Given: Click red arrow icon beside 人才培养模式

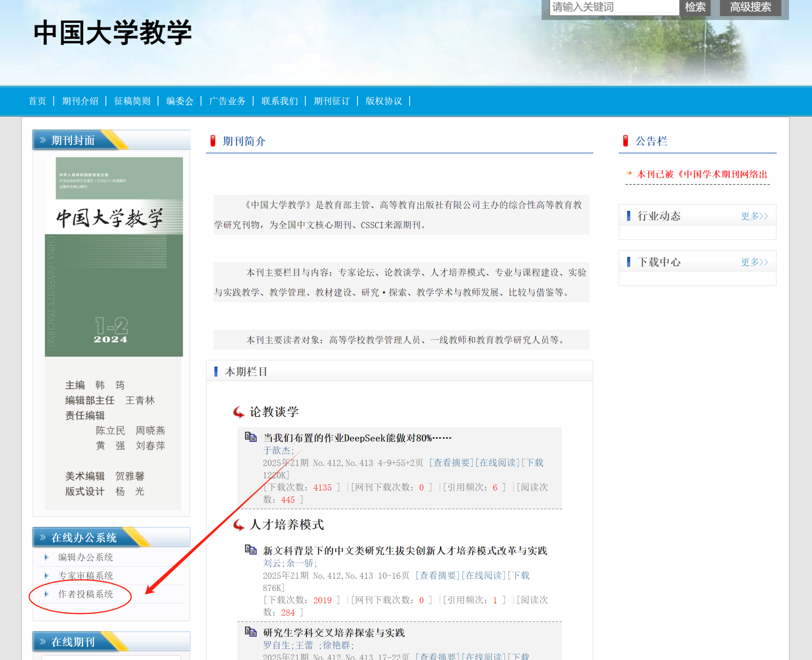Looking at the screenshot, I should tap(239, 525).
